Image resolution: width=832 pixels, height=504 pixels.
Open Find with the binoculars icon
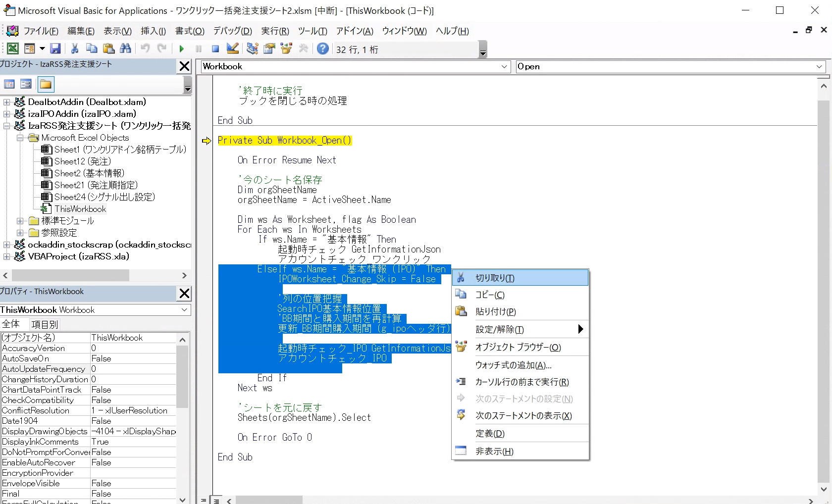(126, 49)
